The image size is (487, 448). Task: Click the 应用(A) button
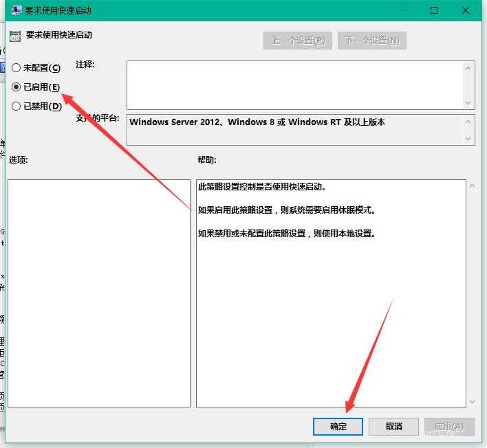pyautogui.click(x=449, y=427)
